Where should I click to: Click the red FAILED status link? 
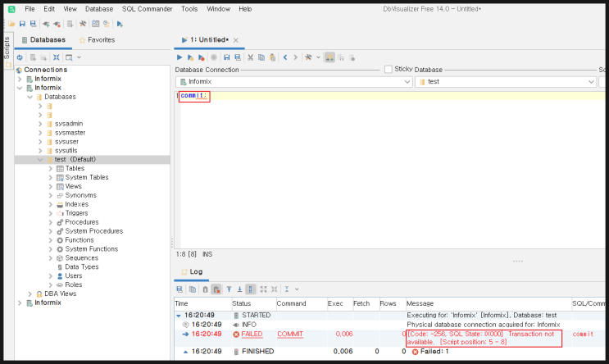pos(252,334)
